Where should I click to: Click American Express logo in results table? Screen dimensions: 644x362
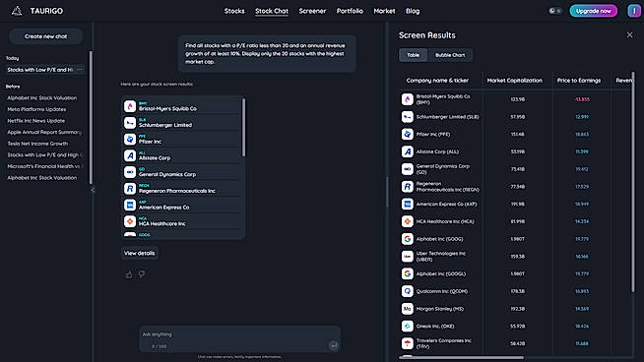[x=407, y=204]
